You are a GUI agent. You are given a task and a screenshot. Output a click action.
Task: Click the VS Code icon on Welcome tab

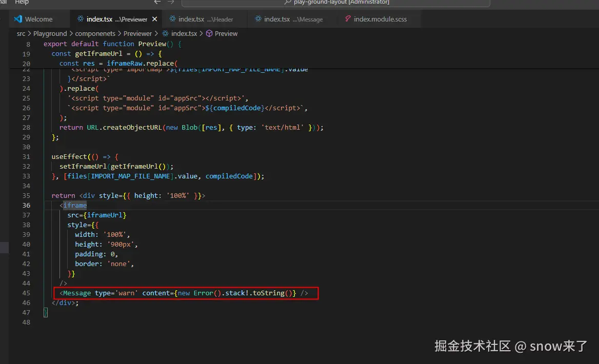point(18,19)
